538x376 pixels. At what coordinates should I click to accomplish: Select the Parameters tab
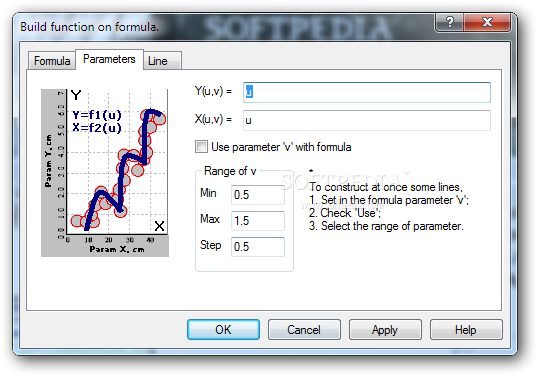(109, 59)
